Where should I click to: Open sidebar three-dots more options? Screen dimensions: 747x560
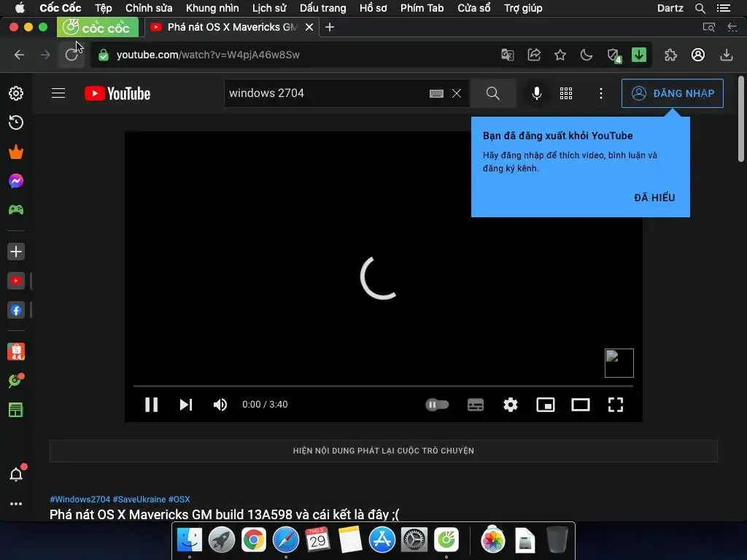point(16,504)
